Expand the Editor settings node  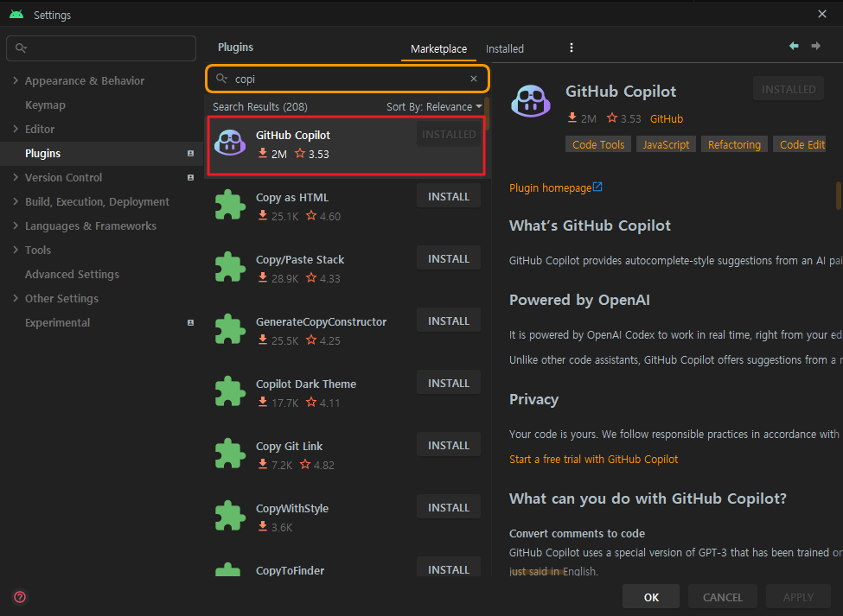coord(16,129)
